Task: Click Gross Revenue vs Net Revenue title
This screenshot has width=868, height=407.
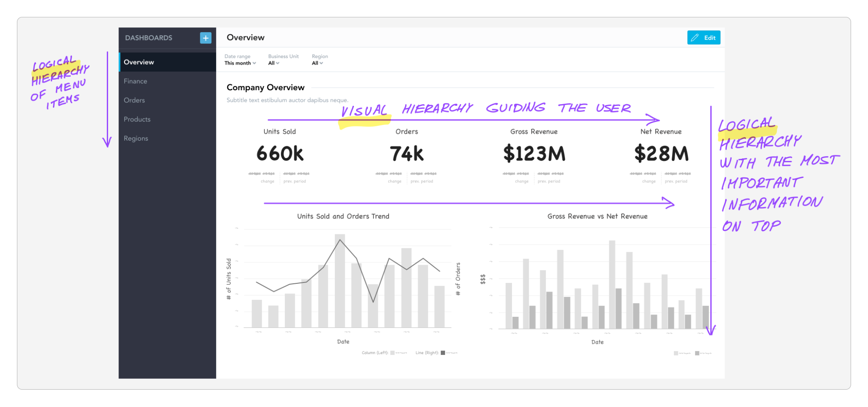Action: pyautogui.click(x=597, y=216)
